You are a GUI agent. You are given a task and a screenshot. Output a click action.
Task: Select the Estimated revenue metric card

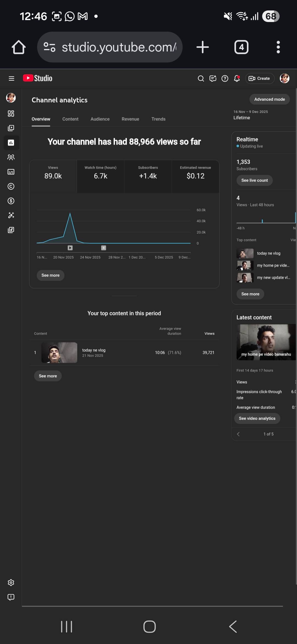tap(195, 173)
